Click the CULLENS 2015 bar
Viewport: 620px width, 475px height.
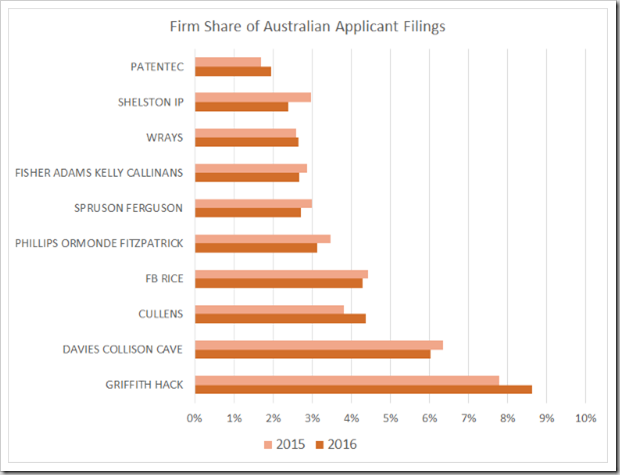(269, 310)
